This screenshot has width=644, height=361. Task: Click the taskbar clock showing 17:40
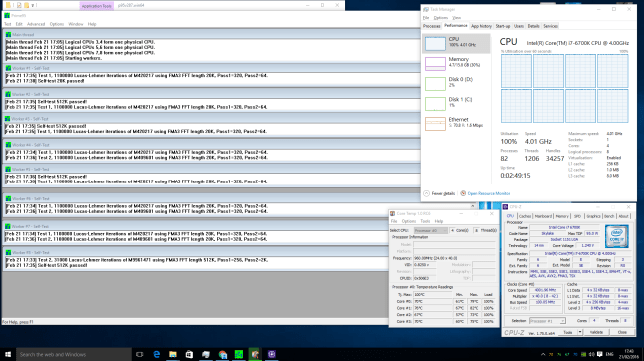pos(629,354)
